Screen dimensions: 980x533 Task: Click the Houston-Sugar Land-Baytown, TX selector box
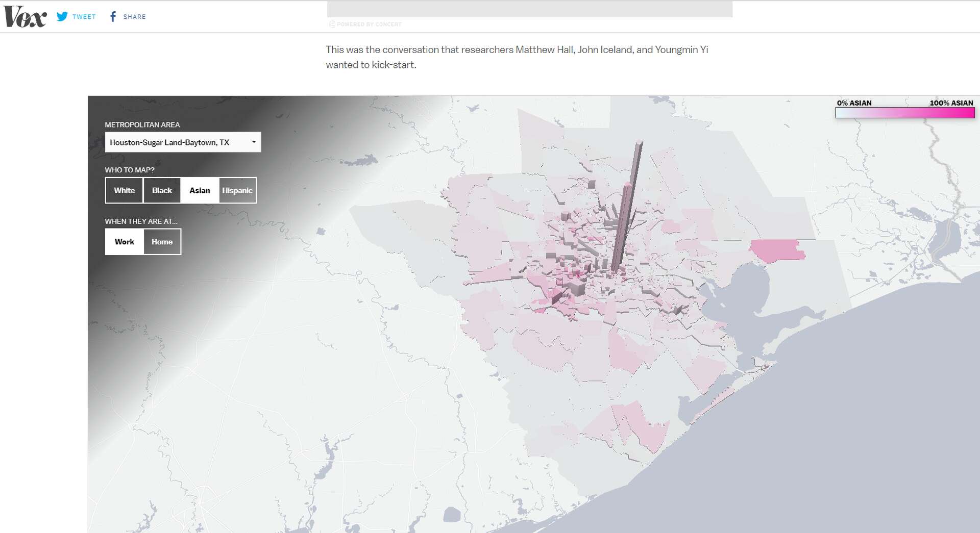[183, 142]
